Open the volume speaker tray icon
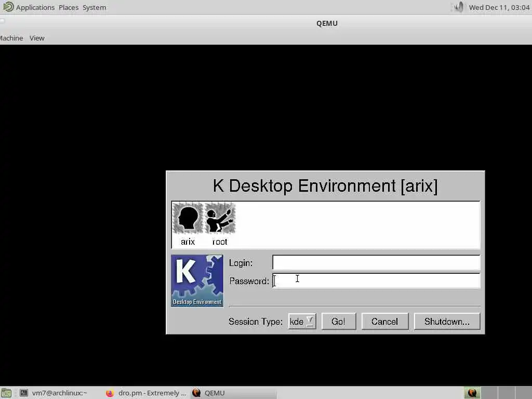The width and height of the screenshot is (532, 399). tap(459, 7)
